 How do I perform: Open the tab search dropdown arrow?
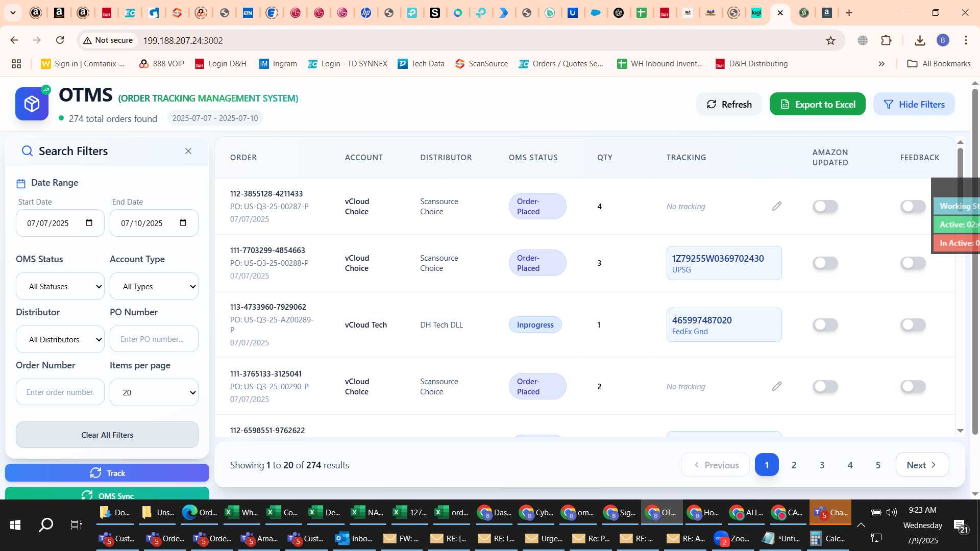tap(13, 13)
